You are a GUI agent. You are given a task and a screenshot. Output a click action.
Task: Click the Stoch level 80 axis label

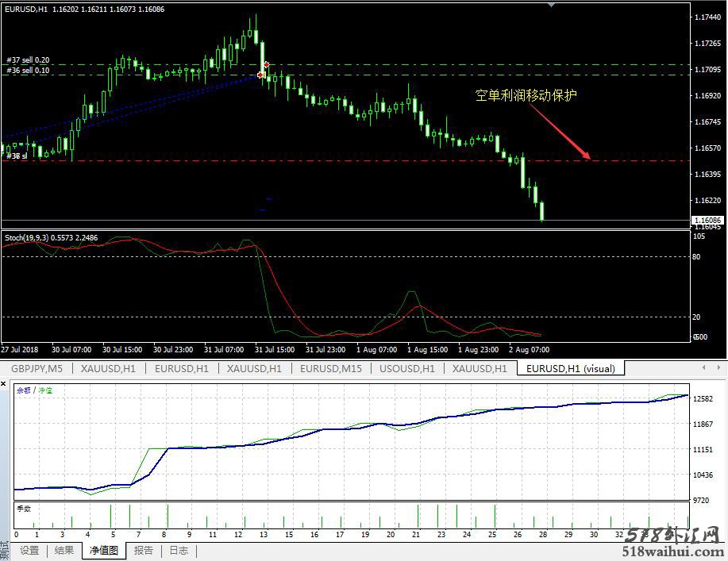(696, 256)
